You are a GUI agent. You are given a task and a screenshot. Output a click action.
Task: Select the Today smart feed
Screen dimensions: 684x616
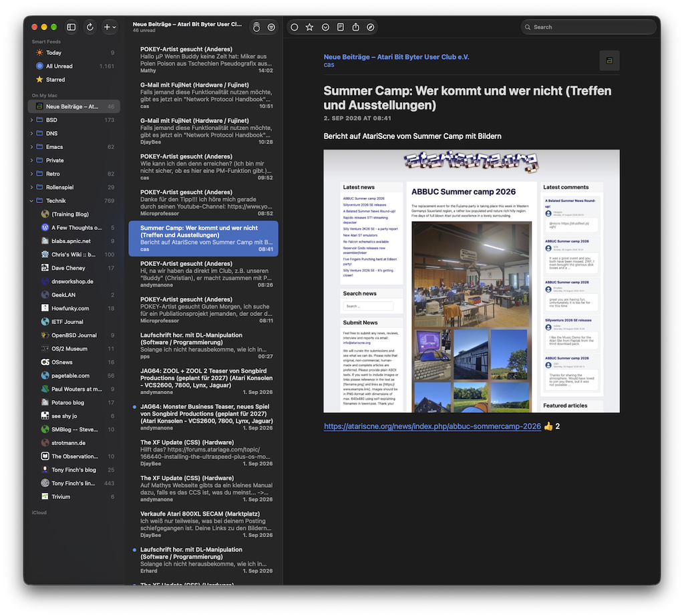tap(73, 53)
